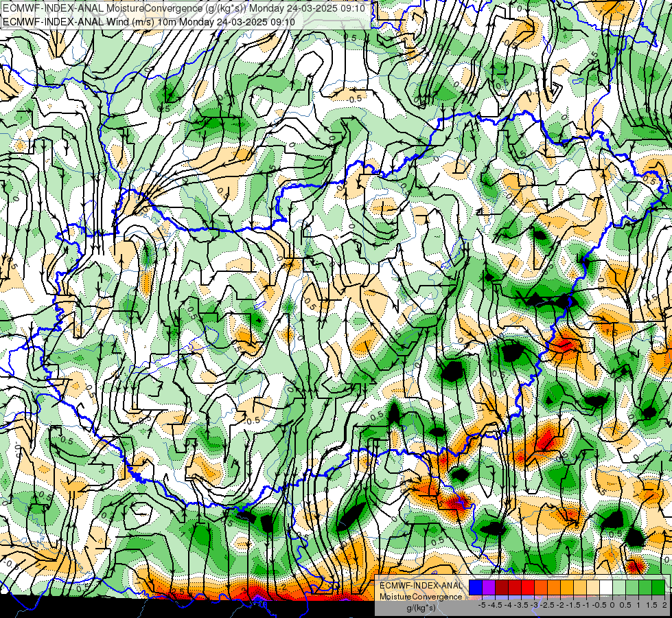This screenshot has width=672, height=618.
Task: Select bright red legend swatch for -3.5 to -3
Action: pos(528,587)
